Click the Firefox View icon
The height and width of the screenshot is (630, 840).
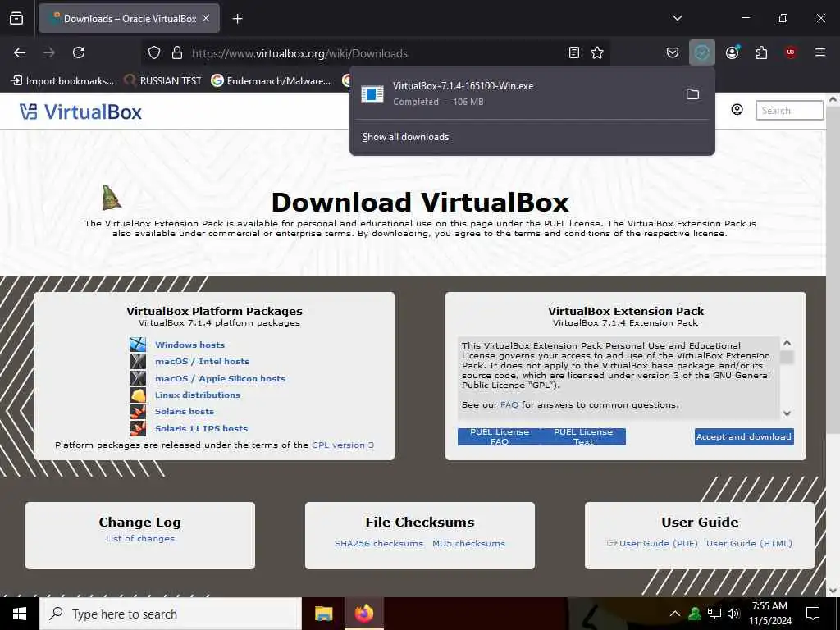point(16,19)
